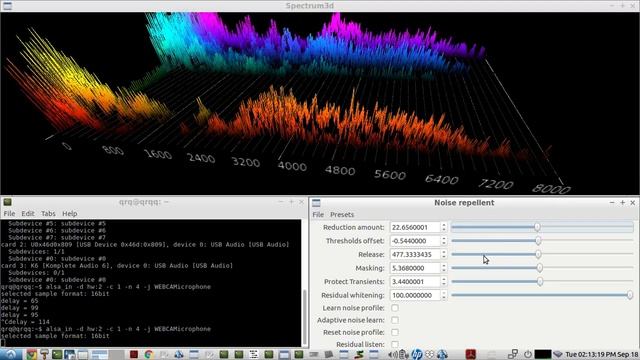Open terminal Edit menu

[x=28, y=213]
